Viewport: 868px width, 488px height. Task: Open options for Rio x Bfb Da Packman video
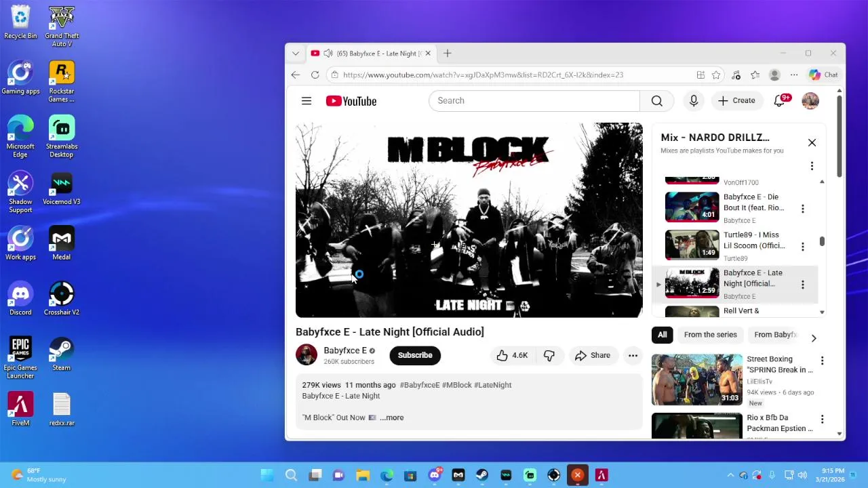(x=822, y=420)
